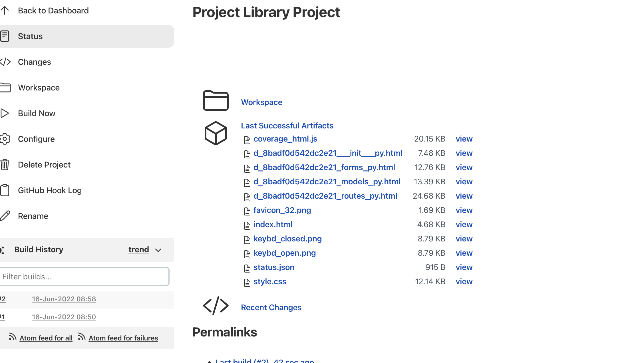
Task: Click the Workspace folder icon in sidebar
Action: [5, 88]
